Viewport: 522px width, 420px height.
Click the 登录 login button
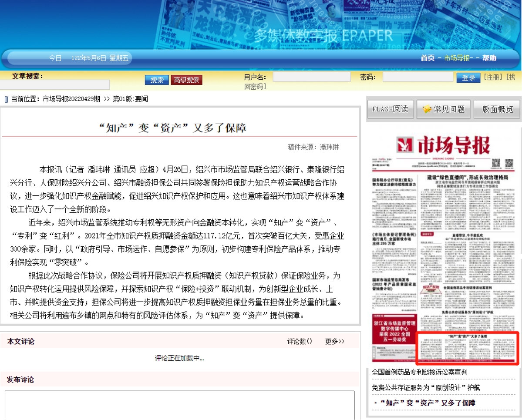coord(468,77)
